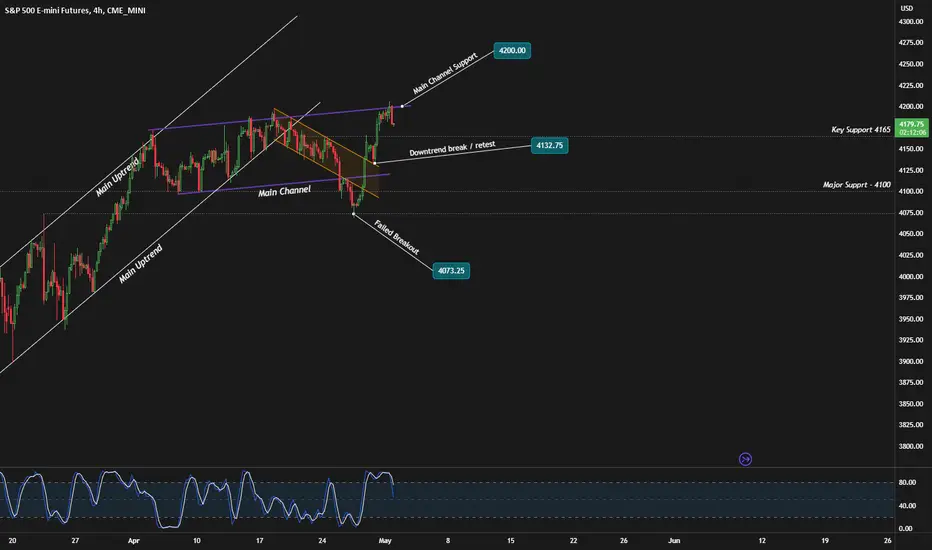Click the 3800.00 price axis value
This screenshot has height=550, width=932.
[911, 446]
